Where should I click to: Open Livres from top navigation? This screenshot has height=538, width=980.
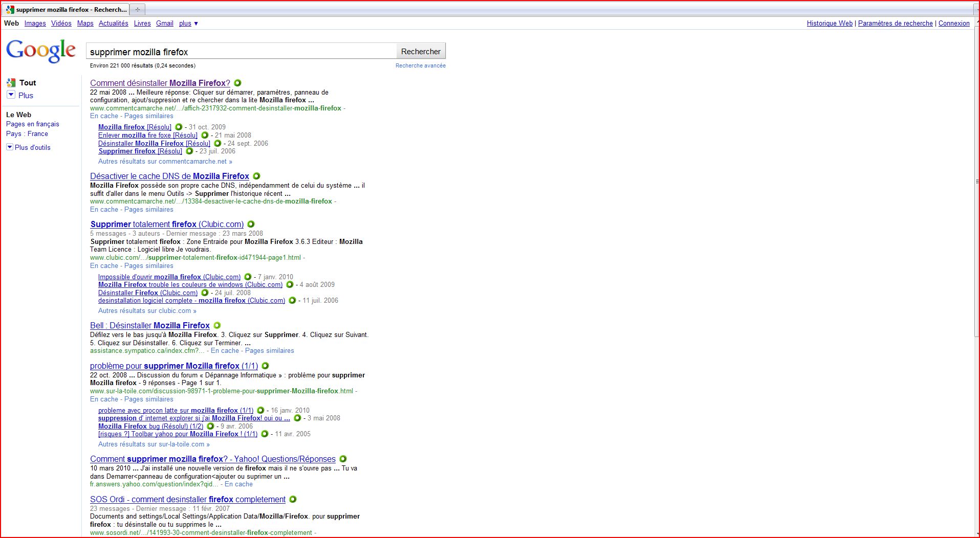point(142,24)
